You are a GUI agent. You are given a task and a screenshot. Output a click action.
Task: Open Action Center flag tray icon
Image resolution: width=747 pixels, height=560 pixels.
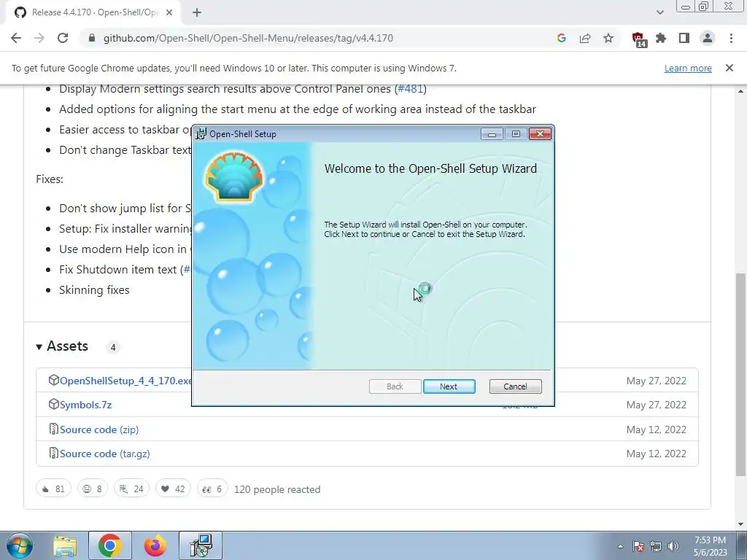(x=638, y=546)
